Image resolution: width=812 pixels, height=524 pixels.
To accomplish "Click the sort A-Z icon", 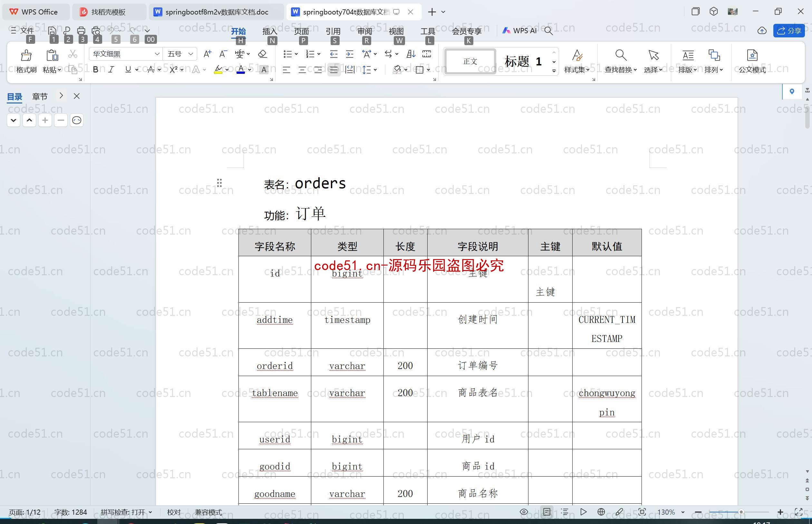I will [411, 54].
